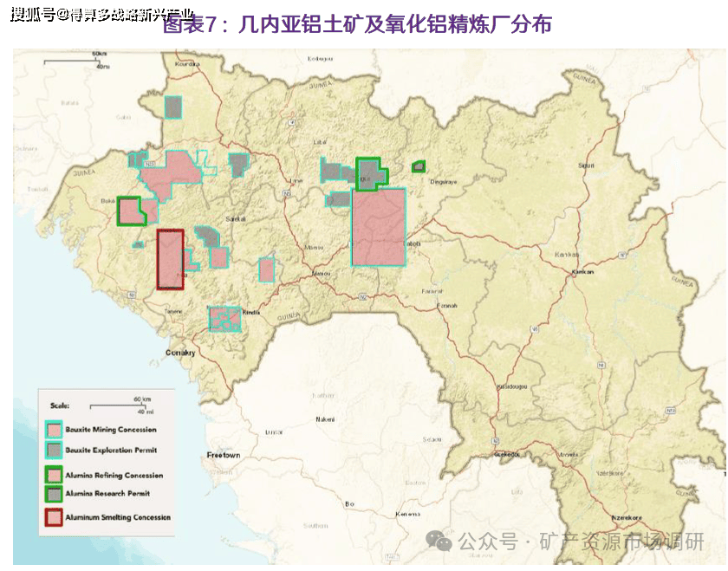Screen dimensions: 728x571
Task: Click the chart title starting with 图表7
Action: point(356,24)
